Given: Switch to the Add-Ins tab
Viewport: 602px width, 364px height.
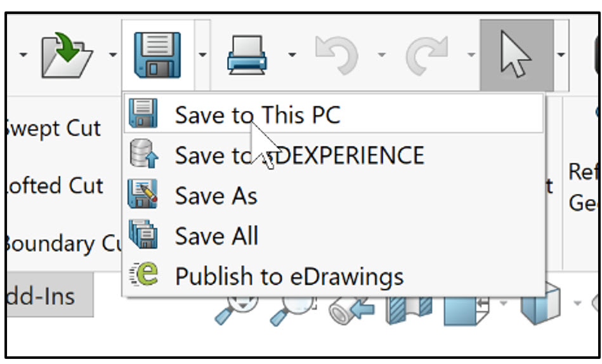Looking at the screenshot, I should coord(49,296).
